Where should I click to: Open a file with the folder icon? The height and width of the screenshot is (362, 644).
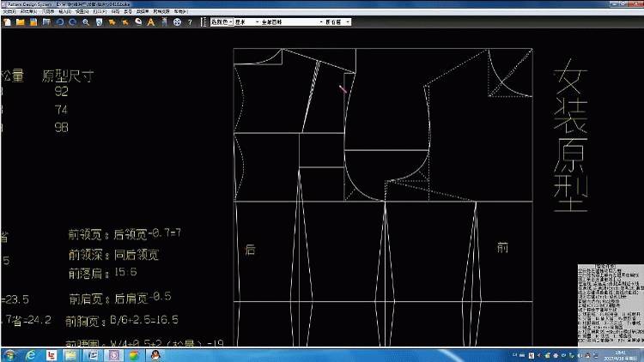pos(20,22)
